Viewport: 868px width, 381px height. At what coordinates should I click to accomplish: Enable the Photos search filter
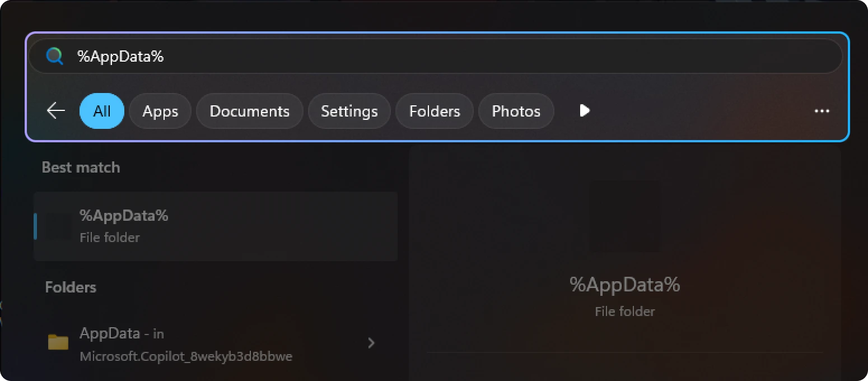click(515, 111)
